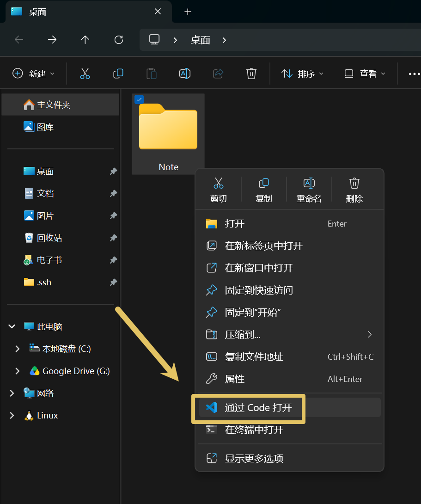Click the Rename icon in toolbar
The width and height of the screenshot is (421, 504).
(x=185, y=74)
